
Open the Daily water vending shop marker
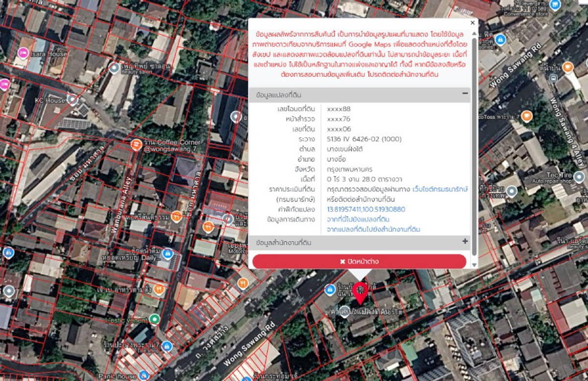pyautogui.click(x=168, y=254)
